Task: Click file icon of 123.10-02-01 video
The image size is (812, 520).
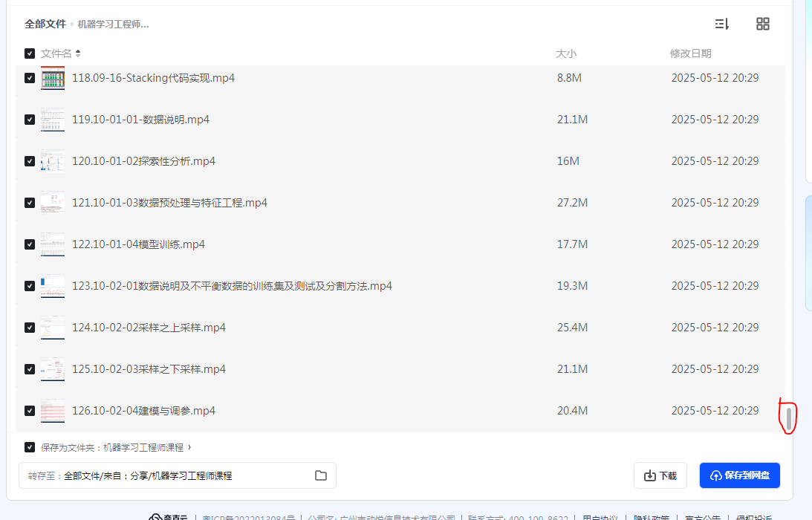Action: [53, 286]
